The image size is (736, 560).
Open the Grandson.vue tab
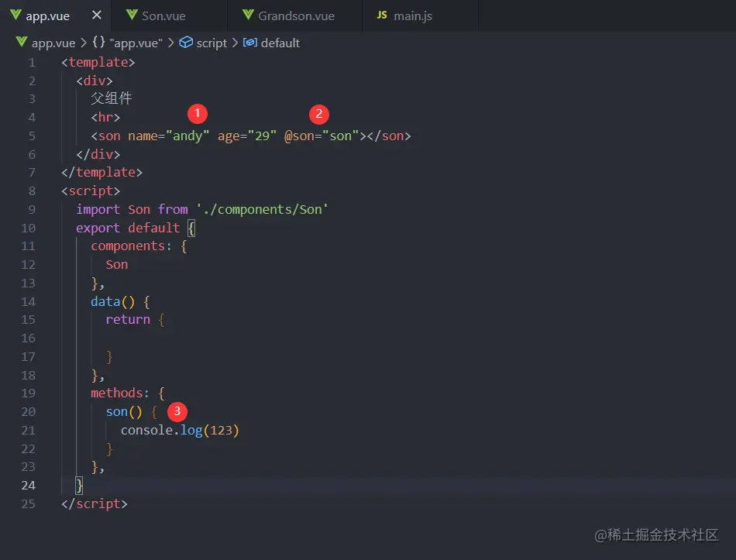pos(294,15)
